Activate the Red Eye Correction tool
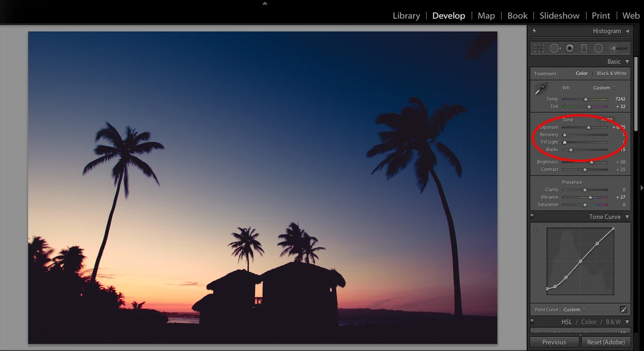 570,48
